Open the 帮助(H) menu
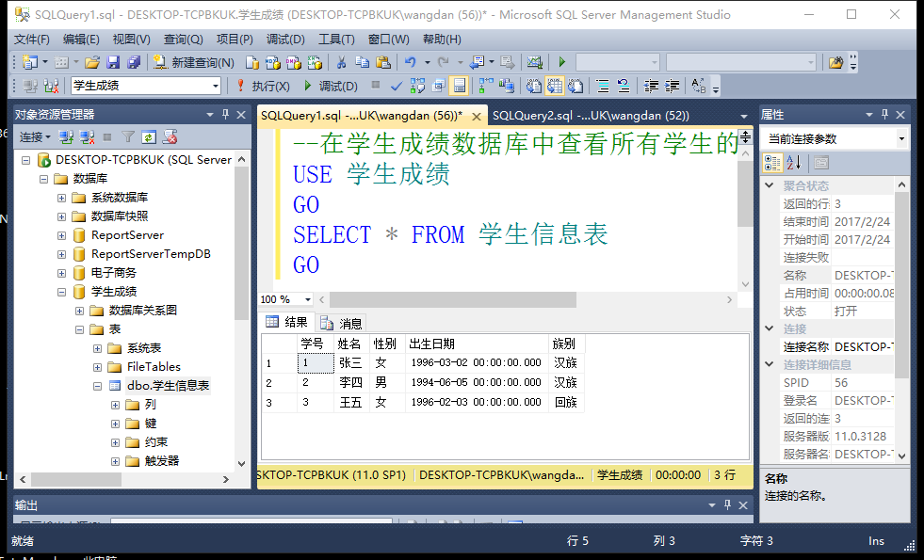This screenshot has width=924, height=560. [442, 40]
